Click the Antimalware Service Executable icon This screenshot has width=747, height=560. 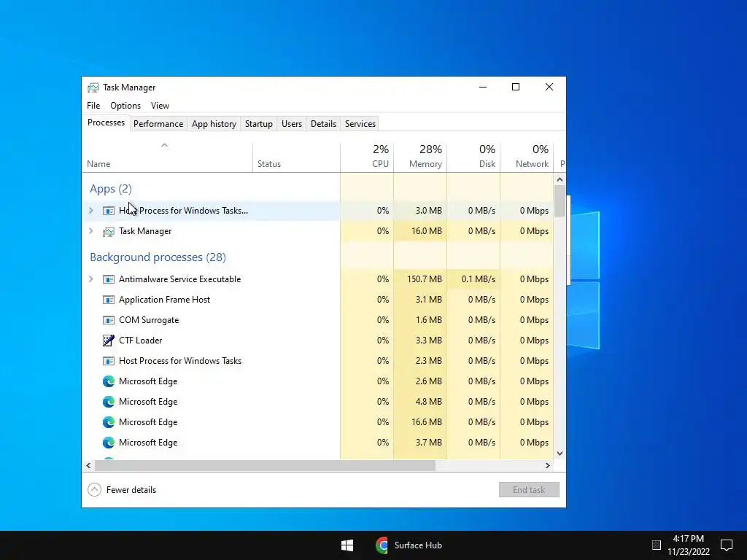click(109, 279)
